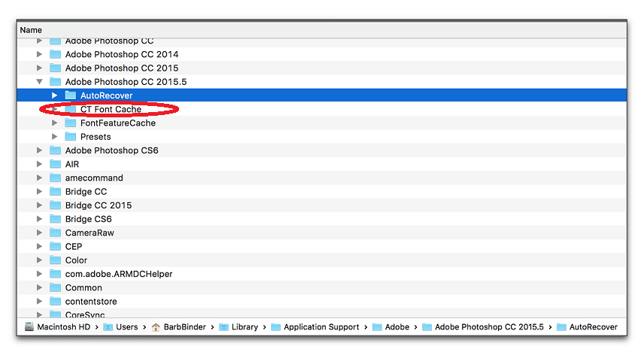Viewport: 644px width, 355px height.
Task: Click the Bridge CS6 folder icon
Action: [x=55, y=219]
